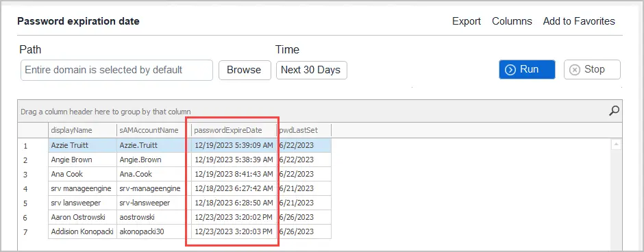The height and width of the screenshot is (252, 644).
Task: Select the Addision Konopacki display name cell
Action: coord(82,231)
